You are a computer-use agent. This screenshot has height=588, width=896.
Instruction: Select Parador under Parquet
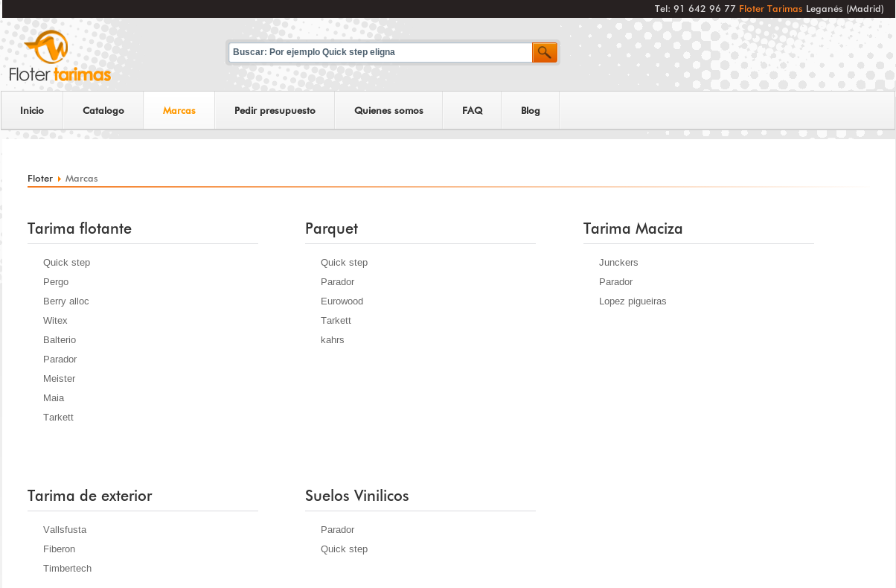pos(338,282)
